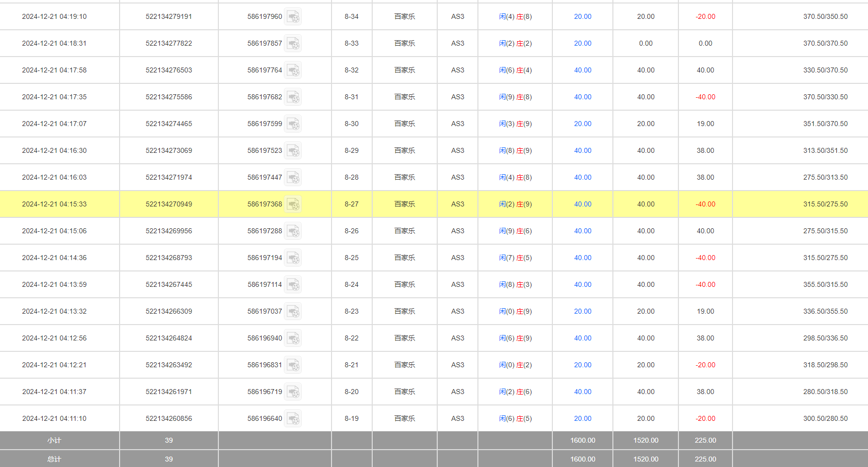Click the 小计 subtotal row label
The image size is (868, 467).
(54, 441)
